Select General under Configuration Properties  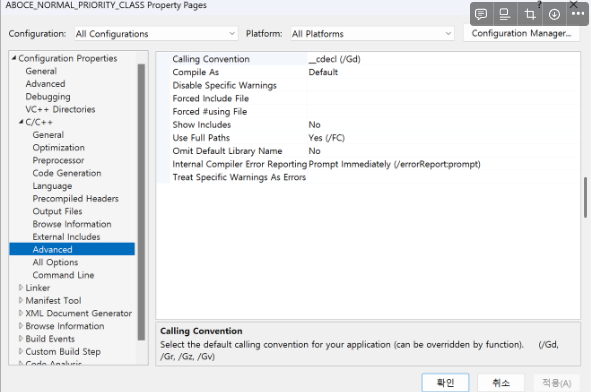(x=41, y=71)
